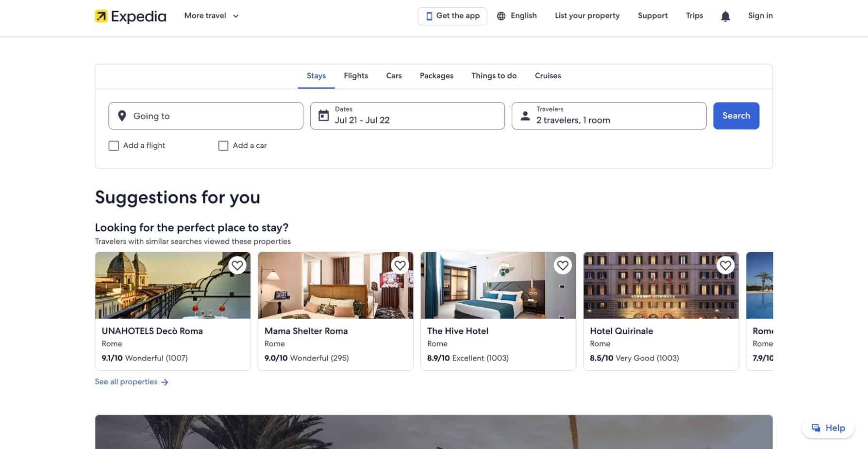Open UNAHOTELS Decò Roma photo
Viewport: 868px width, 449px height.
pos(173,285)
